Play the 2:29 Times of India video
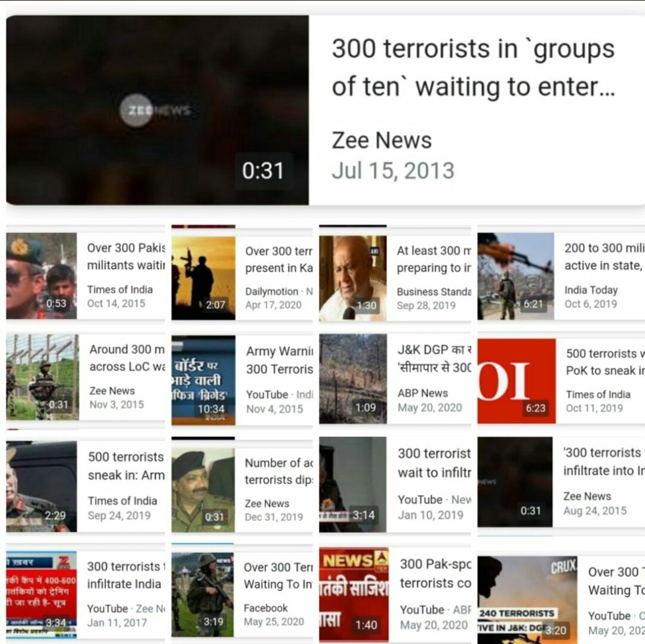Screen dimensions: 645x644 click(x=41, y=486)
